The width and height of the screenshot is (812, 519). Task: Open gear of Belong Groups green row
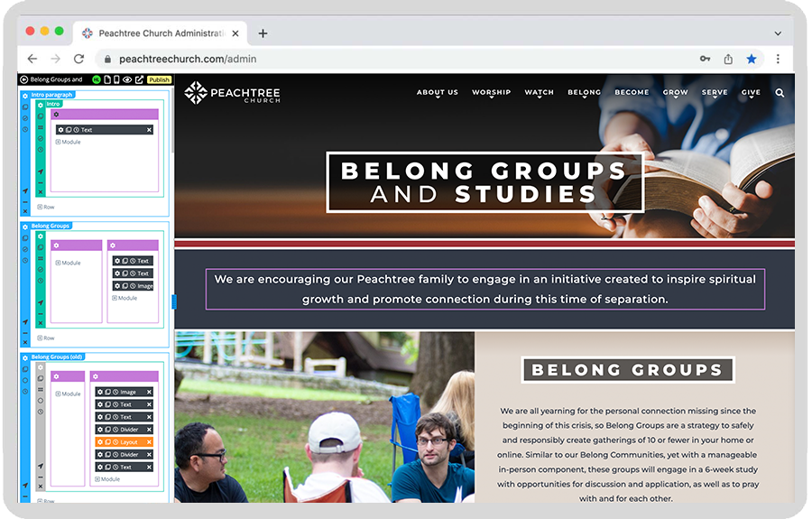[41, 236]
